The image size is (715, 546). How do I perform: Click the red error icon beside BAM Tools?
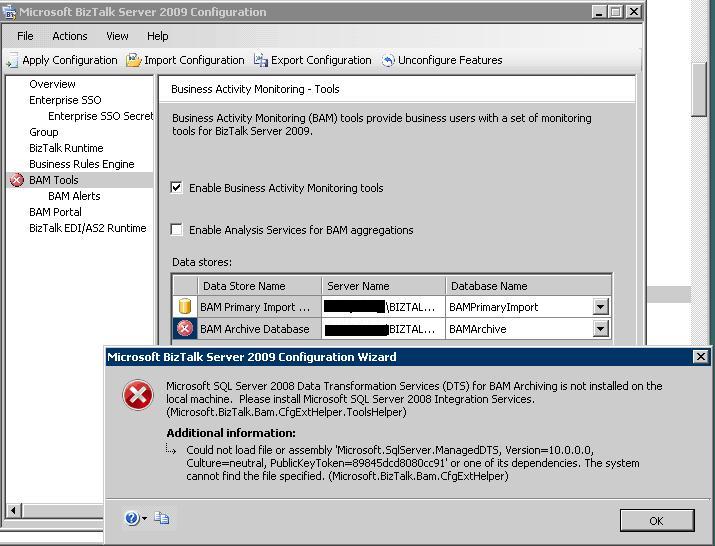coord(17,180)
